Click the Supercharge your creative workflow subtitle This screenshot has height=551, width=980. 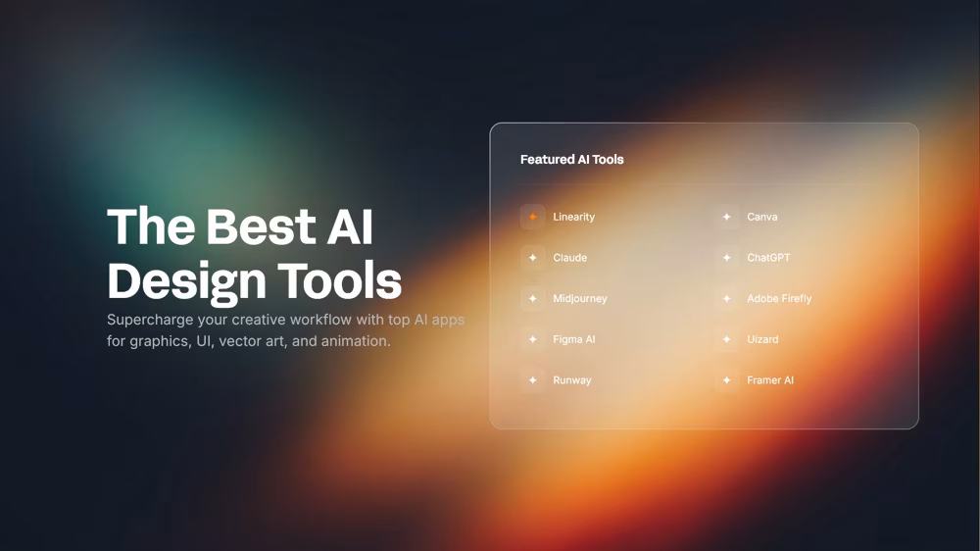pos(285,330)
